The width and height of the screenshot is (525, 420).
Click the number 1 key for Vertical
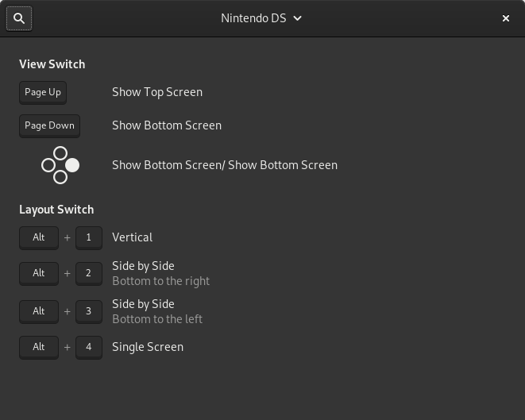pos(89,238)
